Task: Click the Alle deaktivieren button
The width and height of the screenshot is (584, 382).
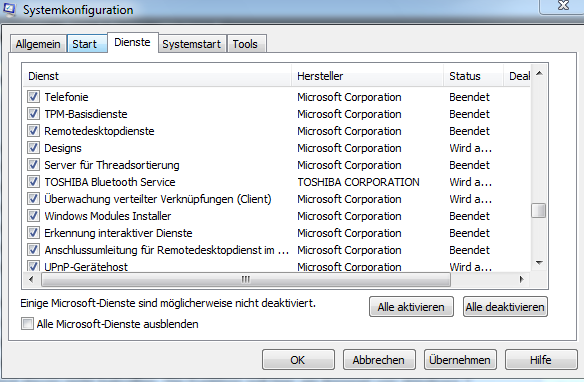Action: tap(505, 307)
